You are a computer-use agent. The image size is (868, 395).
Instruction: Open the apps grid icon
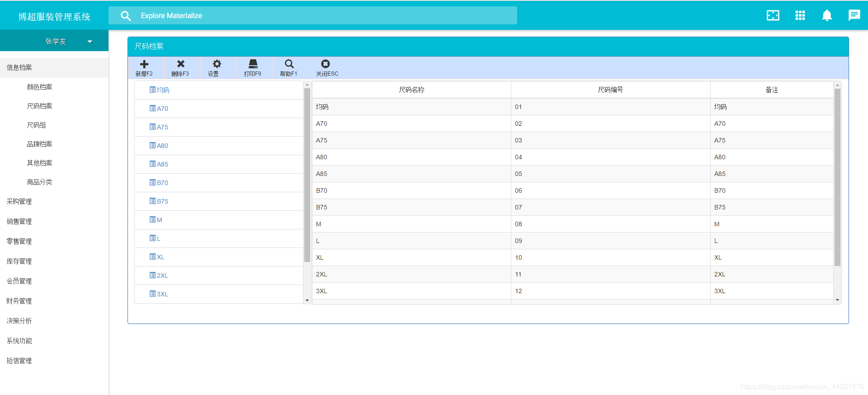click(800, 15)
